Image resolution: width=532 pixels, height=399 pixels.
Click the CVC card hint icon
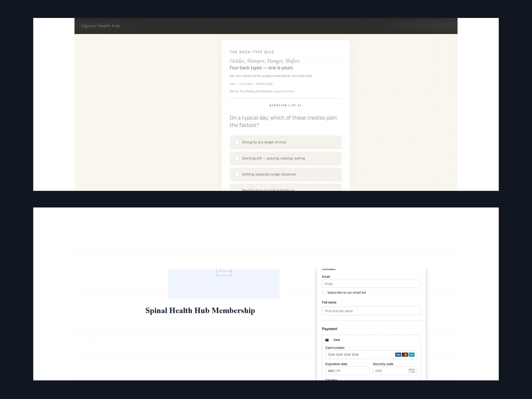coord(412,371)
